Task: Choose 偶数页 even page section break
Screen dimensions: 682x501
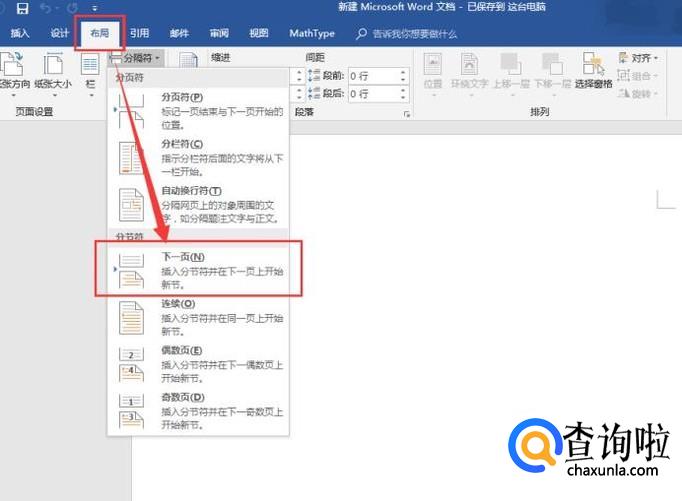Action: pos(198,365)
